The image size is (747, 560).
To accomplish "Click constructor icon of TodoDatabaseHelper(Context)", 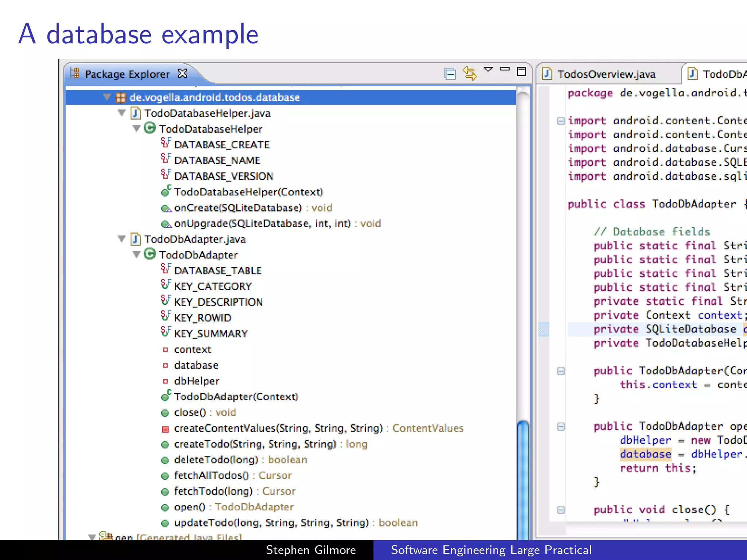I will [x=166, y=190].
